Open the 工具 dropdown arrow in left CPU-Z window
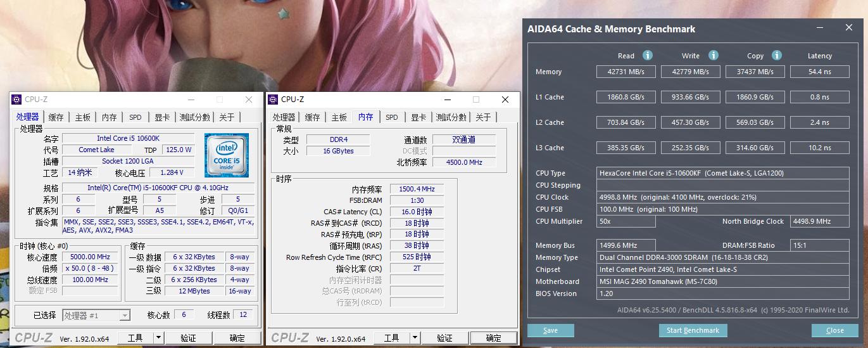 tap(158, 338)
